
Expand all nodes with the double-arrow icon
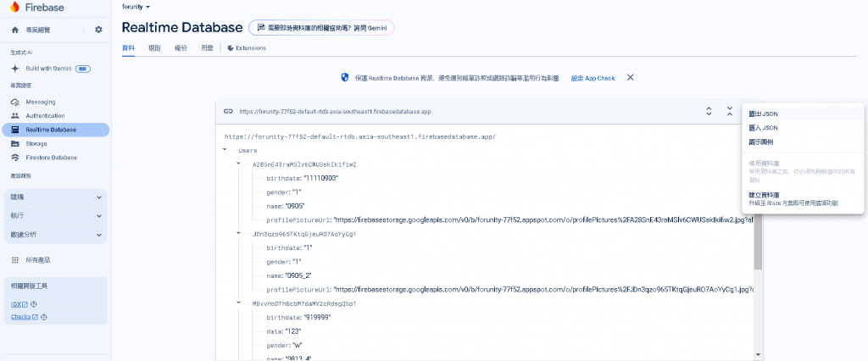tap(709, 111)
